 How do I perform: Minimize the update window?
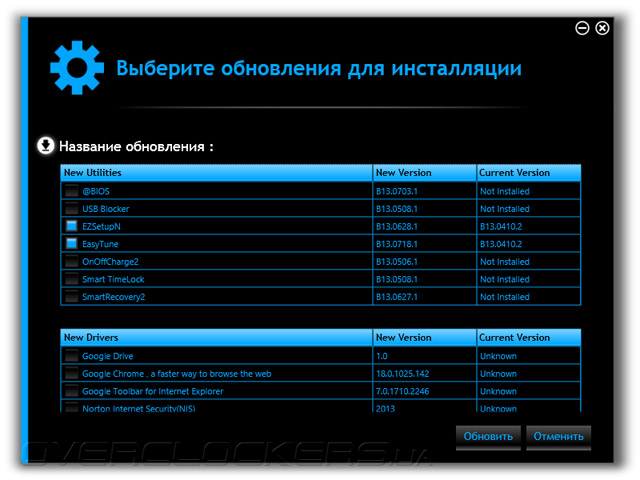(582, 28)
